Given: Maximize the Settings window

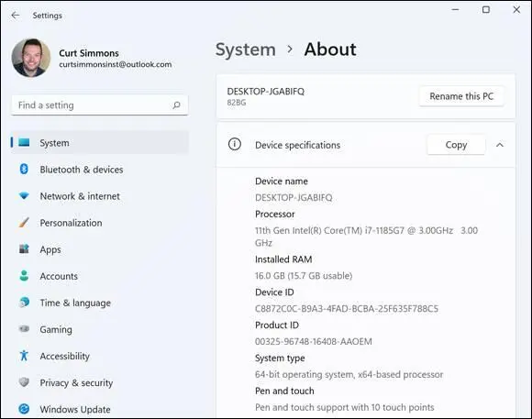Looking at the screenshot, I should tap(486, 10).
